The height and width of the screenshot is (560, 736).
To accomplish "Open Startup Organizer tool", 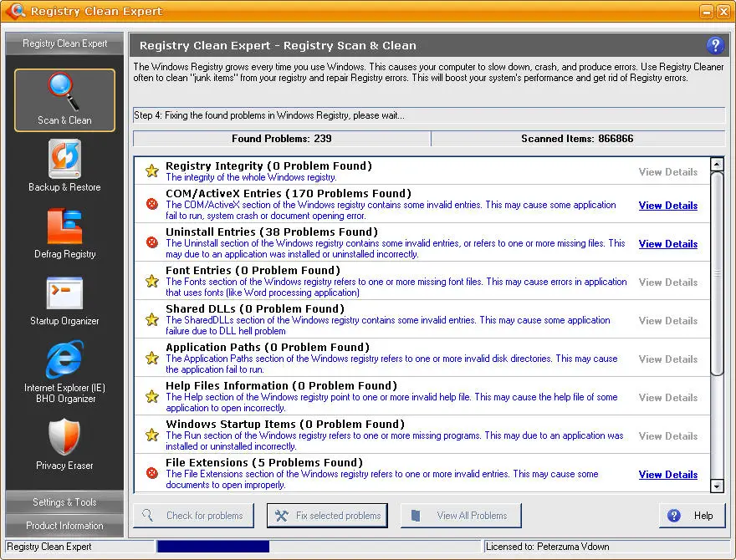I will click(64, 300).
